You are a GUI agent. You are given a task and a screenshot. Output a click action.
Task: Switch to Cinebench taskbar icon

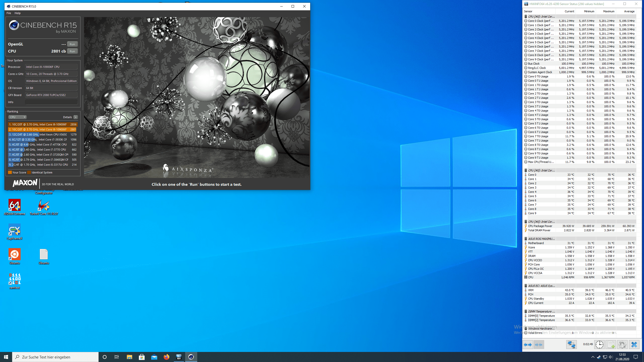tap(191, 357)
